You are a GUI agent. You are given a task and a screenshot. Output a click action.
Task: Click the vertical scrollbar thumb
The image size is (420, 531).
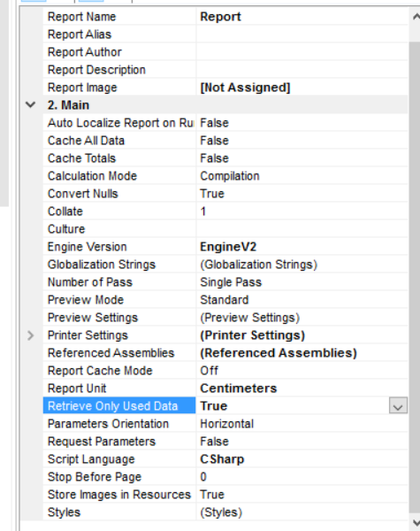click(415, 278)
